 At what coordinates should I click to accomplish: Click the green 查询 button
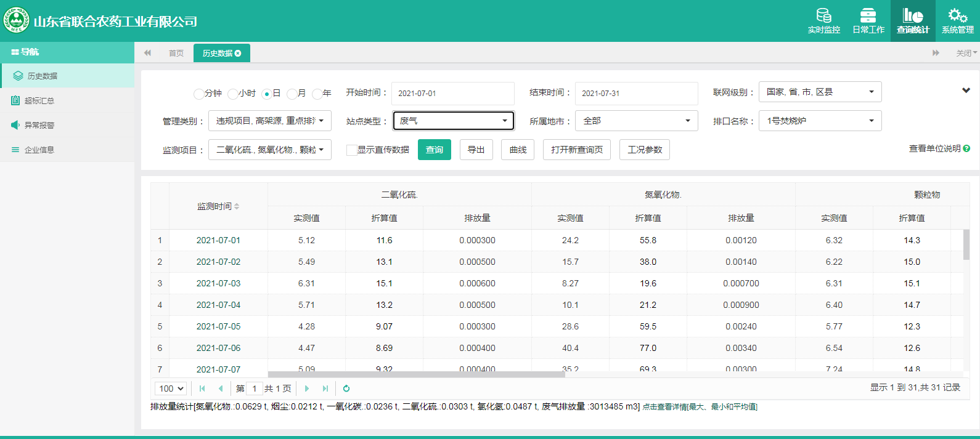(434, 150)
